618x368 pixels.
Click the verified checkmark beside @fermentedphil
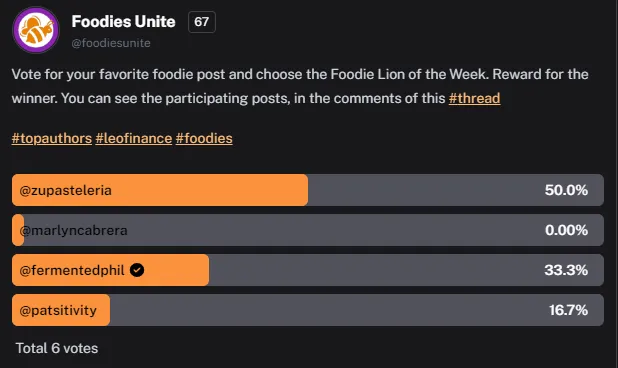click(x=137, y=270)
